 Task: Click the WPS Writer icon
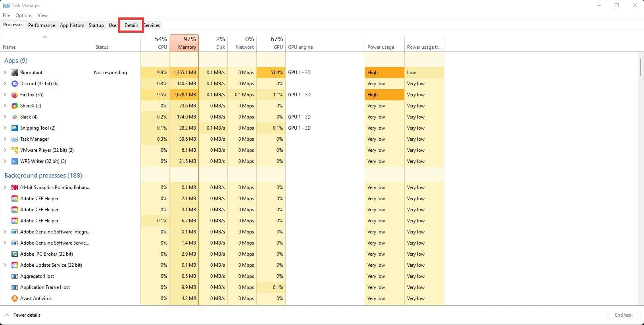click(x=15, y=161)
